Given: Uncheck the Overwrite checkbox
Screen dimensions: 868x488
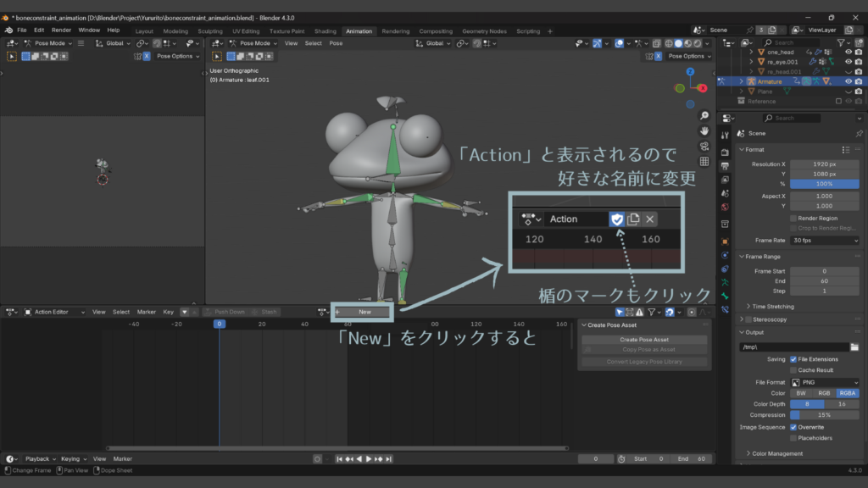Looking at the screenshot, I should (x=793, y=427).
